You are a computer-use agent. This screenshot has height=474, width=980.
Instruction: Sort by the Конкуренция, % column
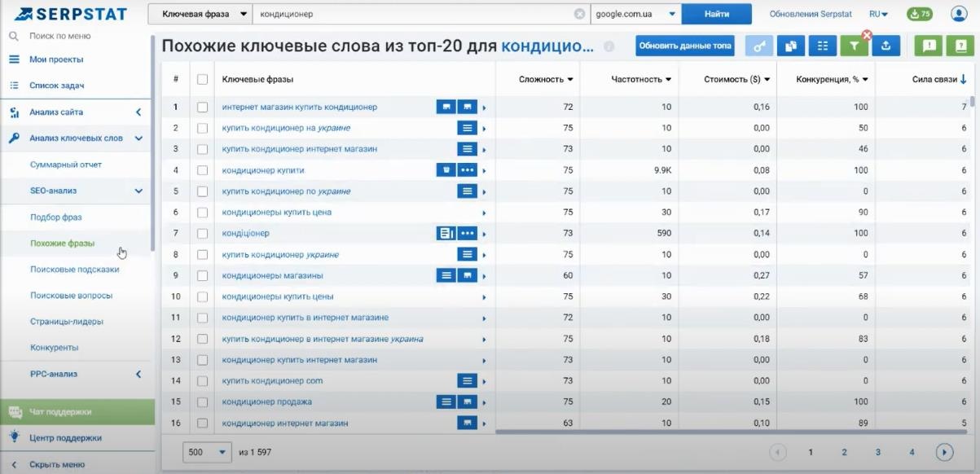pos(830,80)
